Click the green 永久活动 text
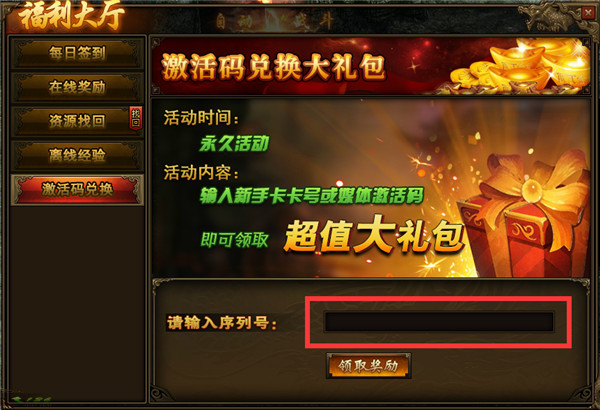 click(x=234, y=144)
